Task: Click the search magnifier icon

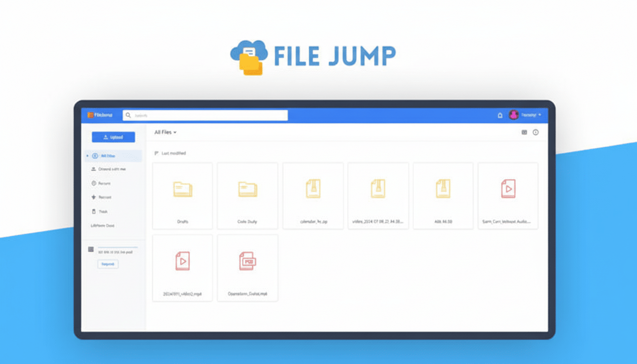Action: pos(128,115)
